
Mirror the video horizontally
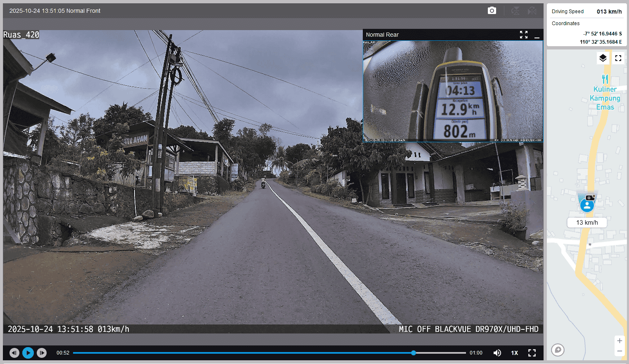point(532,11)
